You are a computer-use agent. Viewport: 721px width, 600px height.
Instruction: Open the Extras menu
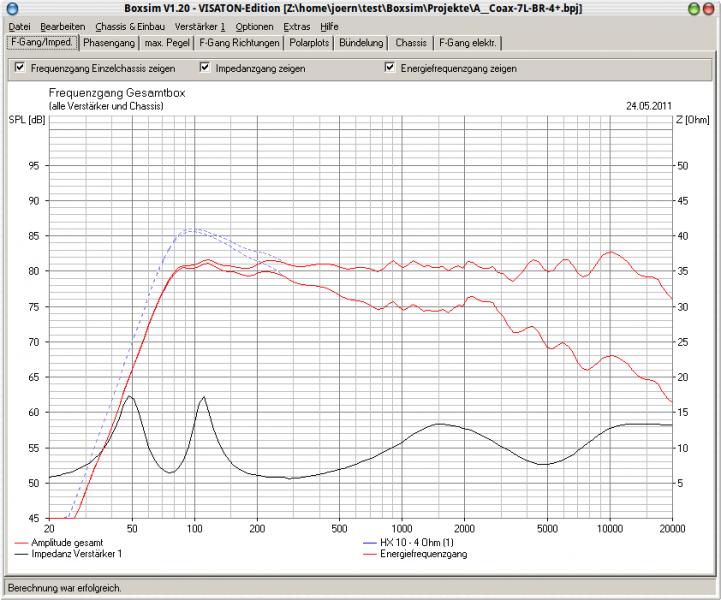[x=296, y=26]
